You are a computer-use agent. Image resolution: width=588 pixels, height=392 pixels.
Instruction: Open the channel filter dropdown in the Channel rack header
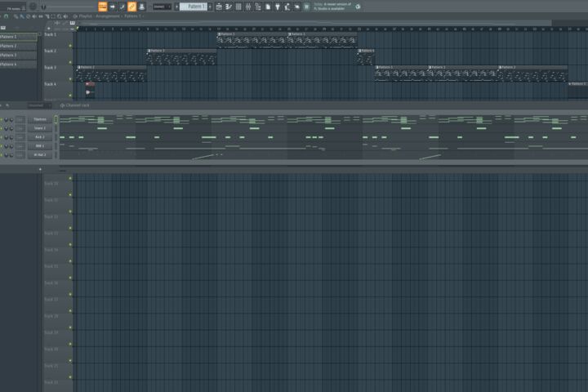(x=39, y=106)
